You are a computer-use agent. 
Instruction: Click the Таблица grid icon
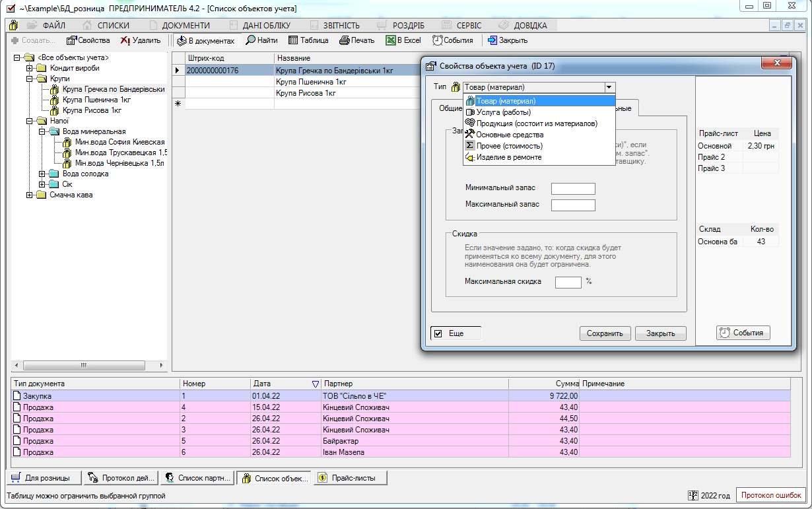coord(294,40)
